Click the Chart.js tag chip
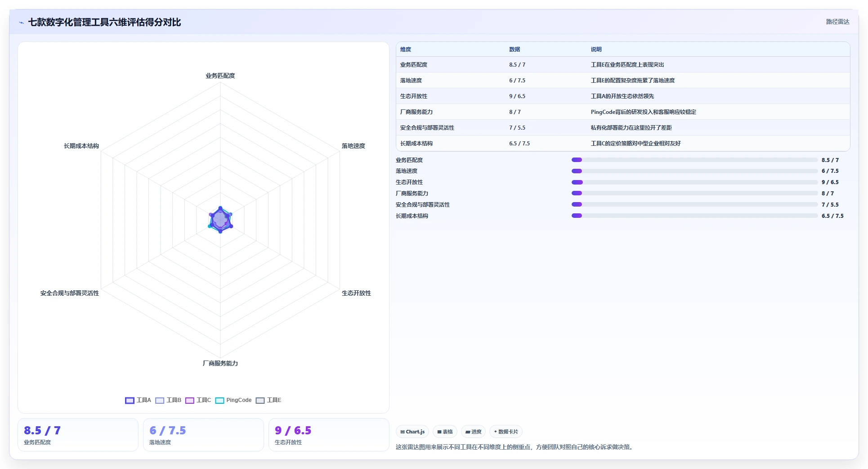 (x=412, y=432)
